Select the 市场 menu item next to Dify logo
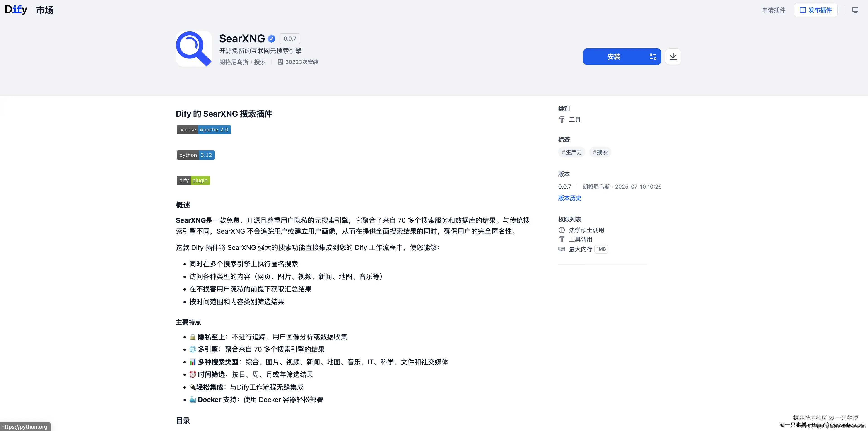868x431 pixels. tap(45, 10)
